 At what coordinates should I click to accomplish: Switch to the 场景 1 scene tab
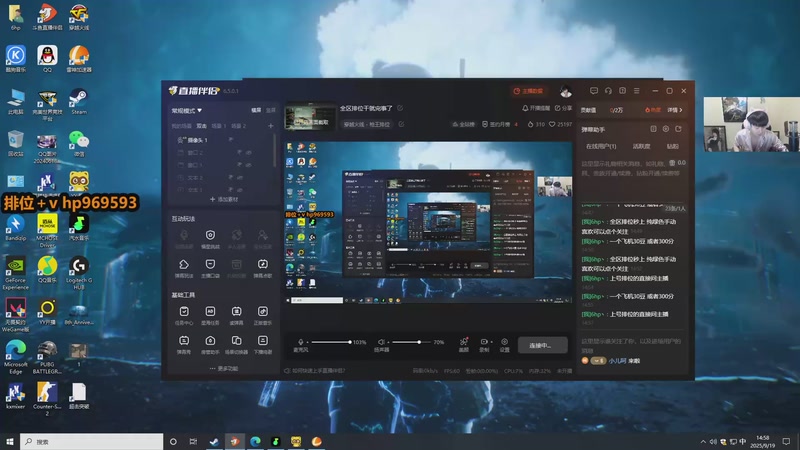tap(218, 126)
